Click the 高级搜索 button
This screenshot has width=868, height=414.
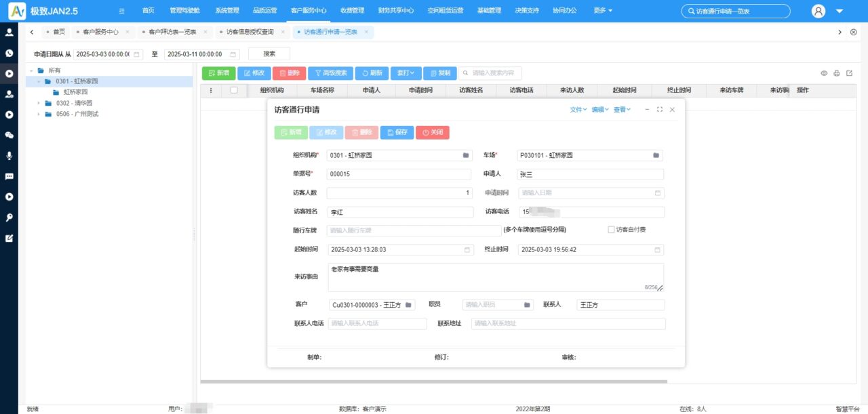pyautogui.click(x=330, y=73)
